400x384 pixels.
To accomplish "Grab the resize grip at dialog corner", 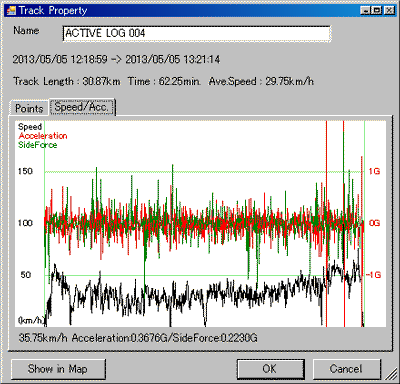I will (x=391, y=375).
